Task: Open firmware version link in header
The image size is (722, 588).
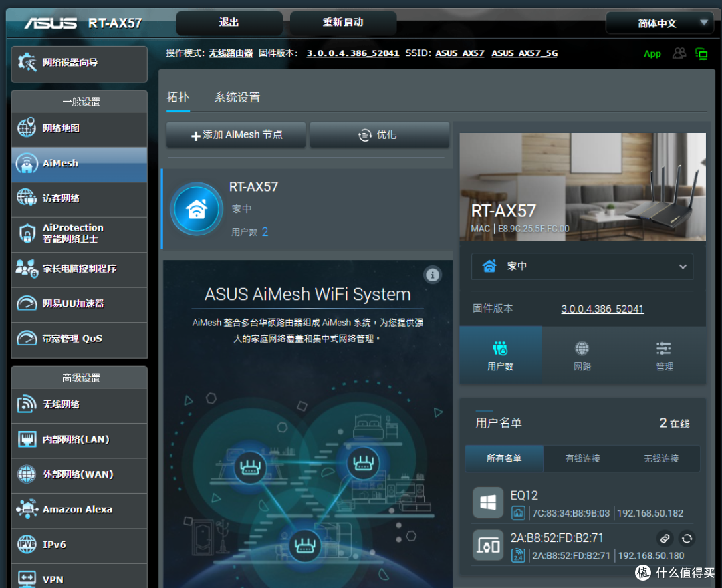Action: pyautogui.click(x=353, y=53)
